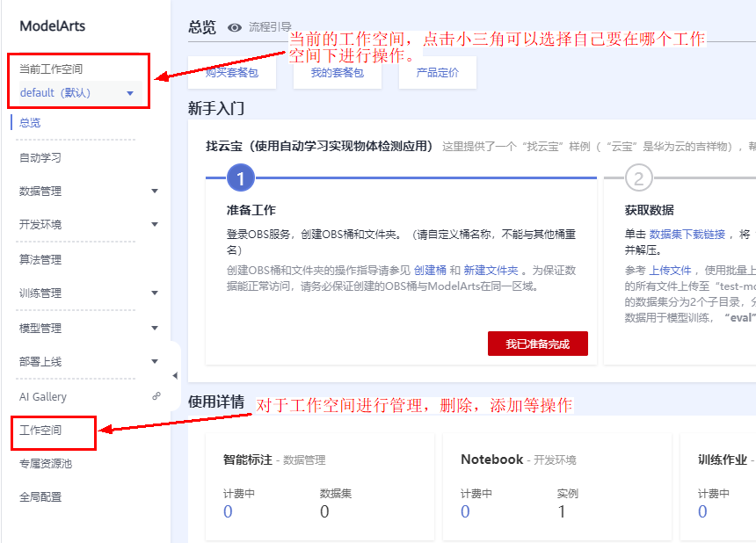The width and height of the screenshot is (756, 543).
Task: Click the 购买套餐包 button
Action: (x=232, y=73)
